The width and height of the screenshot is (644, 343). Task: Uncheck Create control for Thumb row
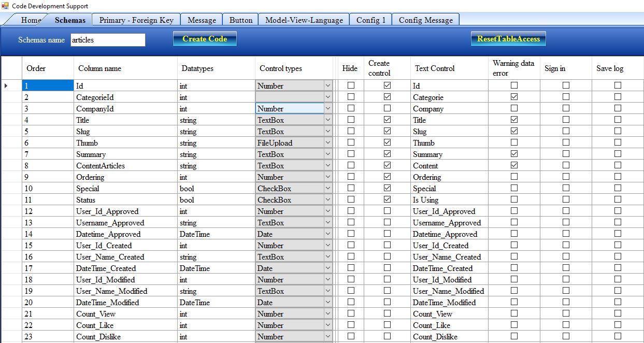(x=387, y=142)
